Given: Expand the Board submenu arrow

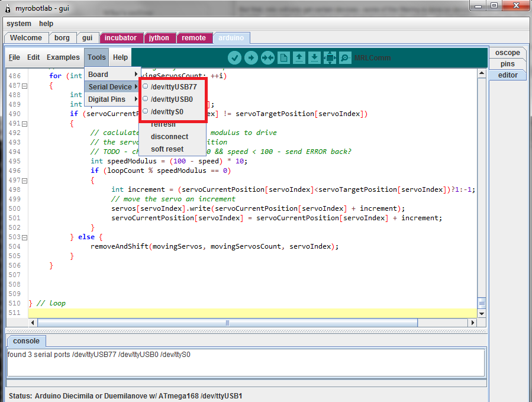Looking at the screenshot, I should 136,74.
